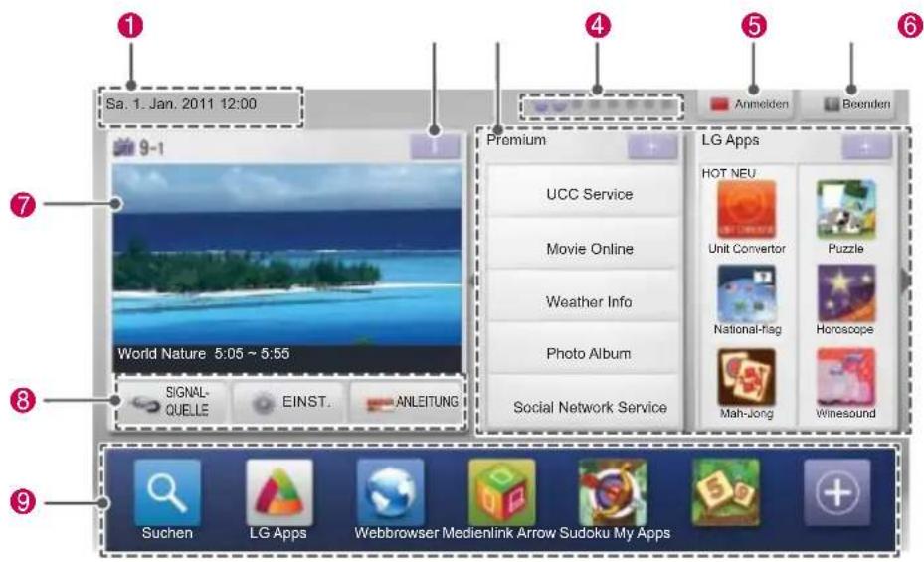This screenshot has height=562, width=924.
Task: Open the Puzzle app
Action: 845,209
